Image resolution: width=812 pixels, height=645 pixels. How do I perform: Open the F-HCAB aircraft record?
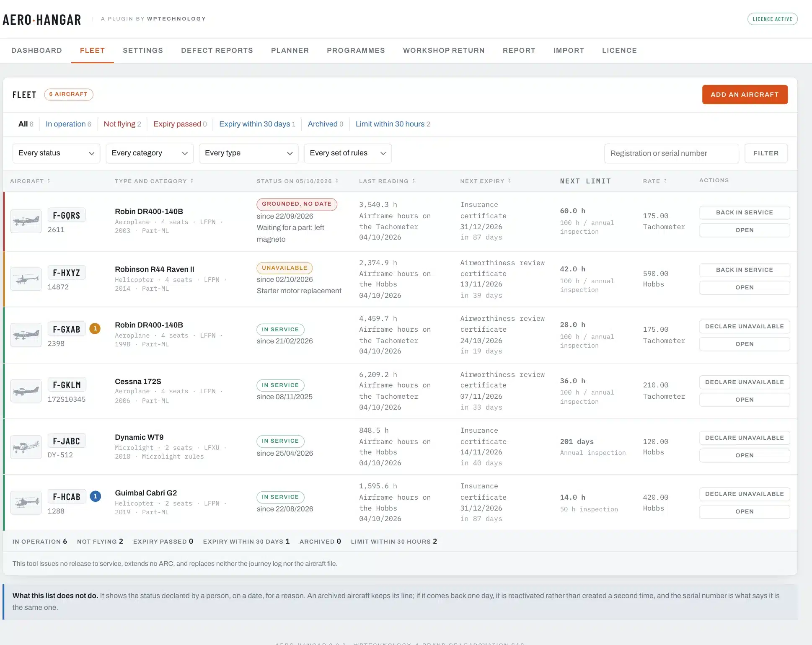point(745,511)
